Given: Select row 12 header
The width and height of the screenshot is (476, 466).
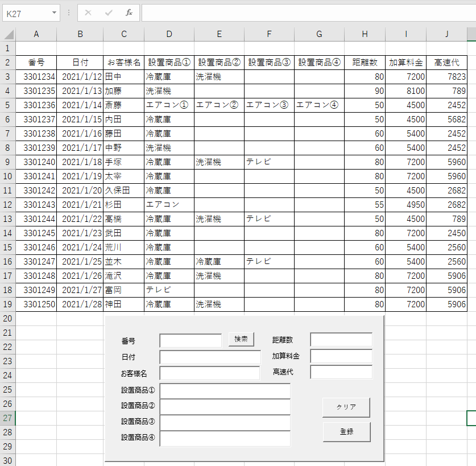Looking at the screenshot, I should 7,204.
